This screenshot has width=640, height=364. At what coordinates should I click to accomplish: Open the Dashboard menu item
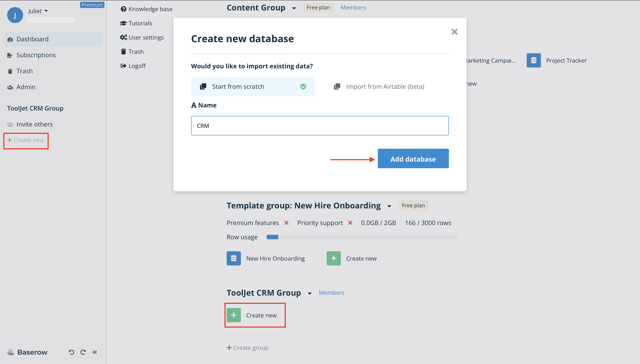tap(32, 39)
